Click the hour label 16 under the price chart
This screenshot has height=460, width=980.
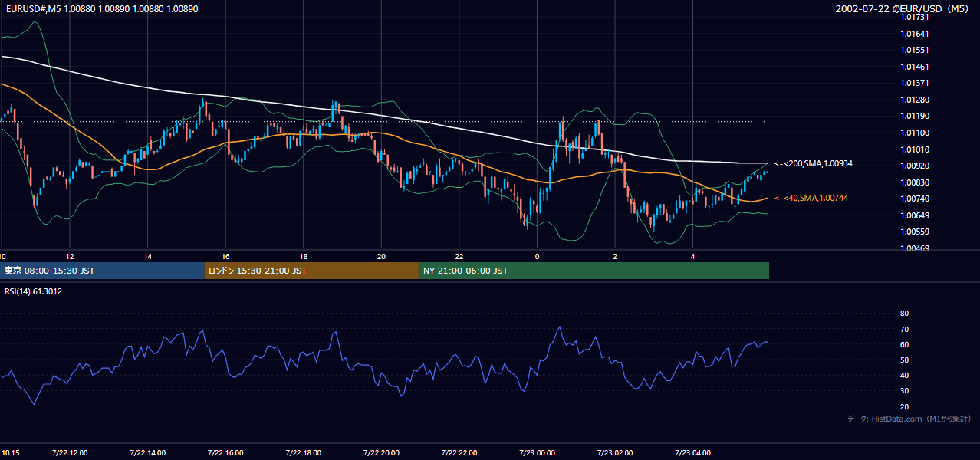(x=225, y=256)
